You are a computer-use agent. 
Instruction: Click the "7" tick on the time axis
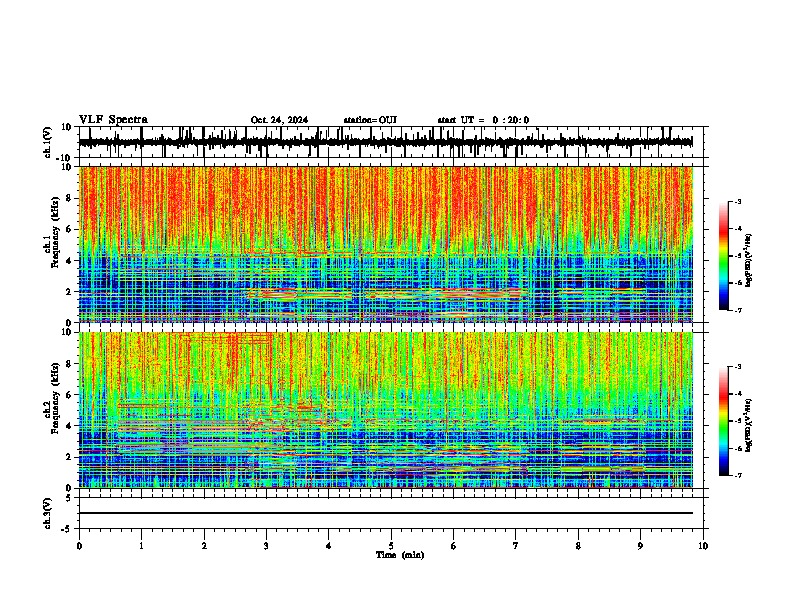516,546
